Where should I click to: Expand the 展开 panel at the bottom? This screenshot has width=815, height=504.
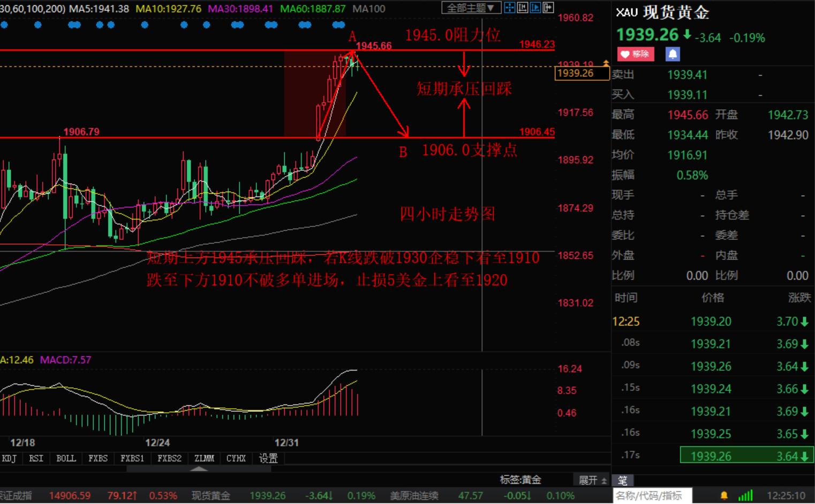pyautogui.click(x=589, y=481)
